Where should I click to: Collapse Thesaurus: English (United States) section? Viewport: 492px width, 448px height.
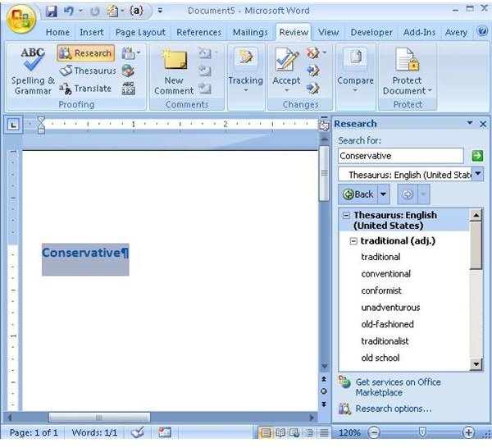346,215
